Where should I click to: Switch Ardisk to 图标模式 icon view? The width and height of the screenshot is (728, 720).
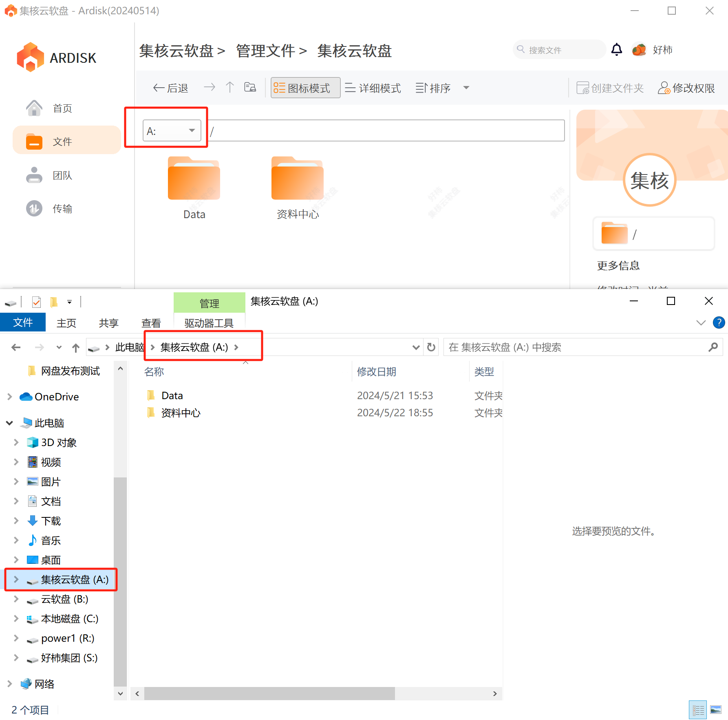point(305,88)
